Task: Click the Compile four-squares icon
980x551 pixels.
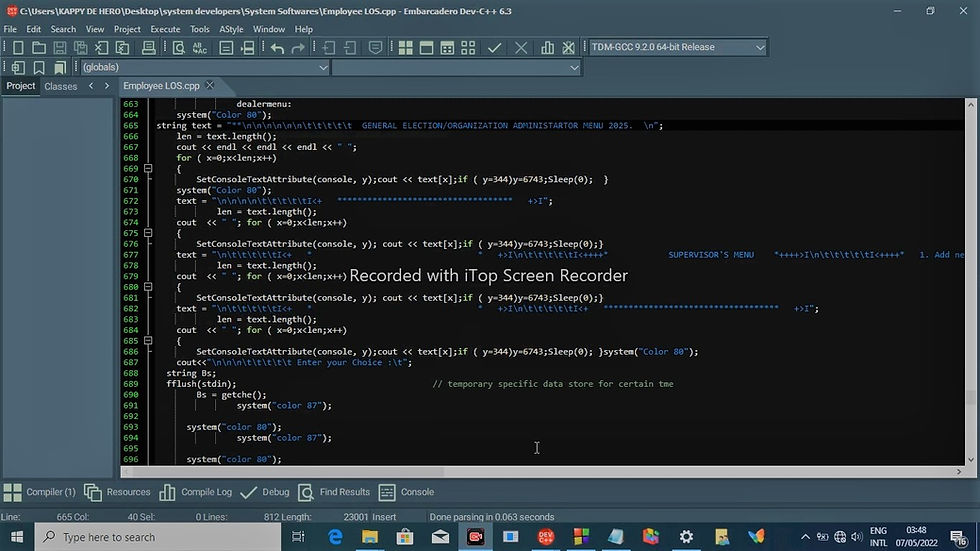Action: point(406,47)
